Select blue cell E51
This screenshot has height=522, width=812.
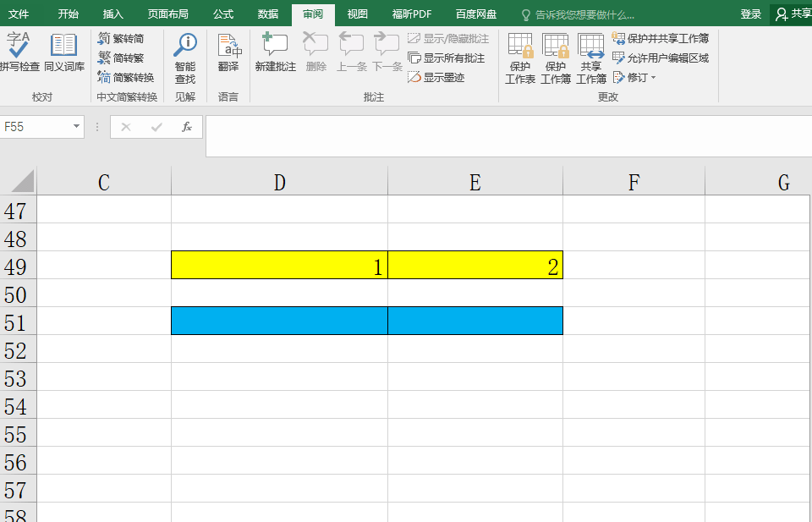pos(475,321)
